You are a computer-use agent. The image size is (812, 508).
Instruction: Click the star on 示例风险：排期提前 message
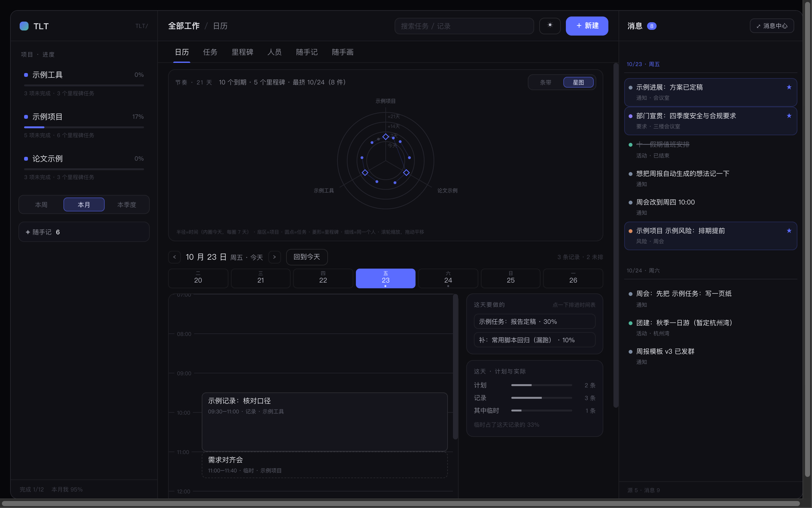pos(789,231)
